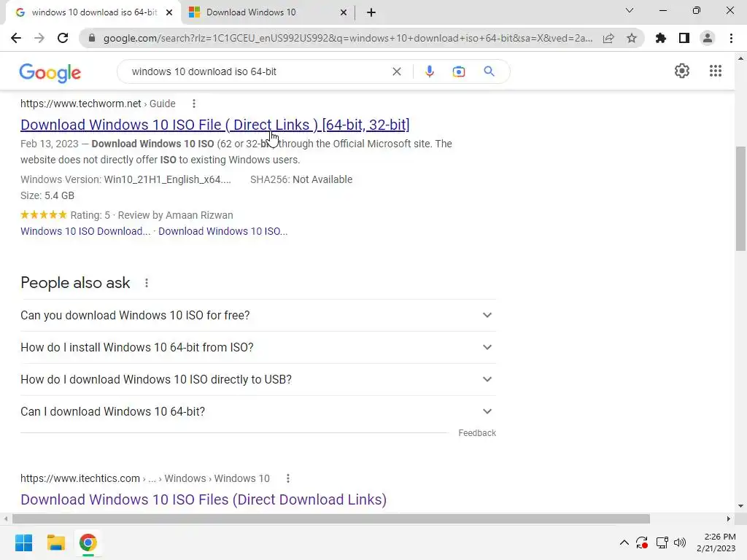Viewport: 747px width, 560px height.
Task: Close the Google search tab
Action: (x=169, y=13)
